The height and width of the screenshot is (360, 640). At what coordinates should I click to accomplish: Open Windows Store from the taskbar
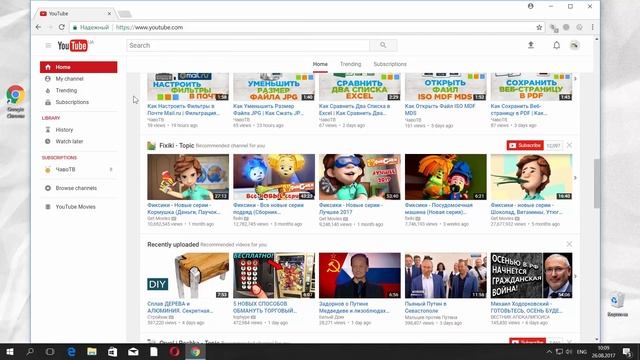click(113, 351)
